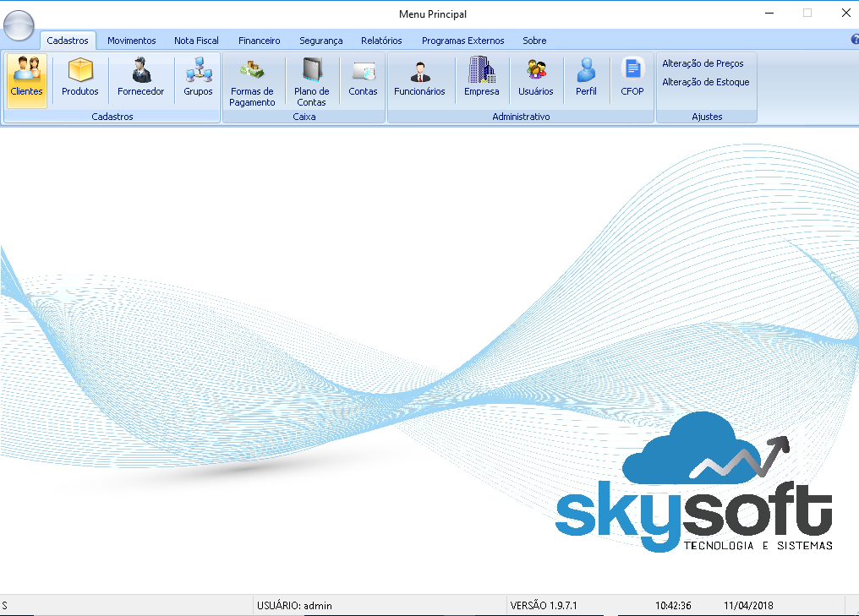Click the help icon at ribbon right
The height and width of the screenshot is (616, 859).
(x=855, y=40)
